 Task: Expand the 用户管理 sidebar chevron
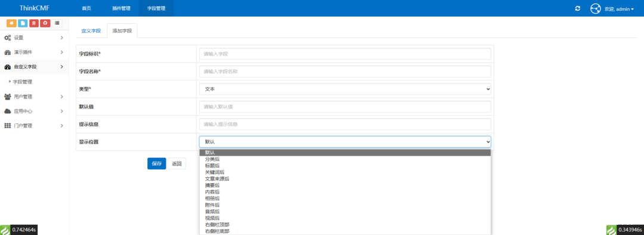(x=61, y=97)
